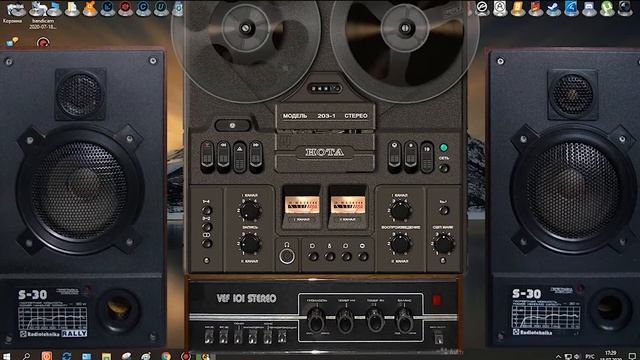The width and height of the screenshot is (640, 360).
Task: Toggle the stereo mode button with linked circles
Action: pos(207,244)
